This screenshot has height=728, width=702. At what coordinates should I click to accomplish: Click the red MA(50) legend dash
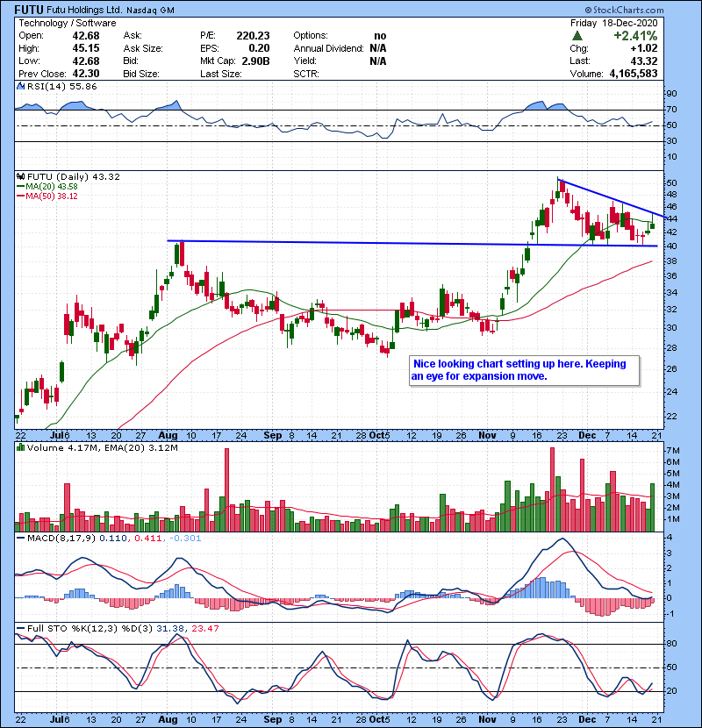pos(21,196)
